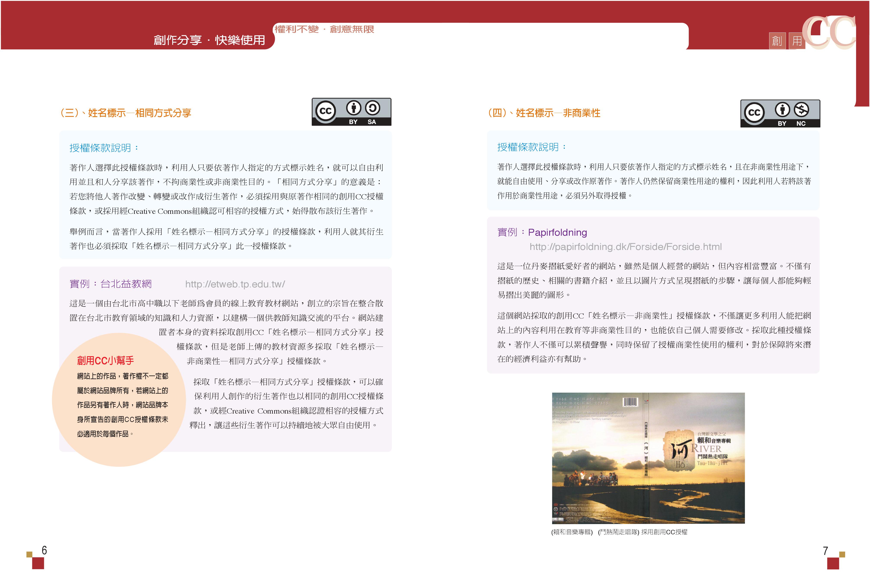Click the 創用CC小幫手 heading in the circle

105,361
